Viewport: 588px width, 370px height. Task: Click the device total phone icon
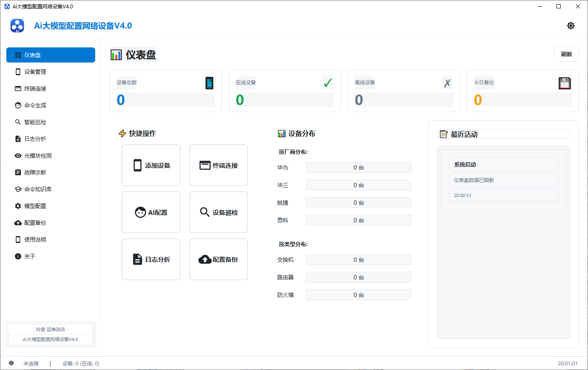[x=209, y=83]
